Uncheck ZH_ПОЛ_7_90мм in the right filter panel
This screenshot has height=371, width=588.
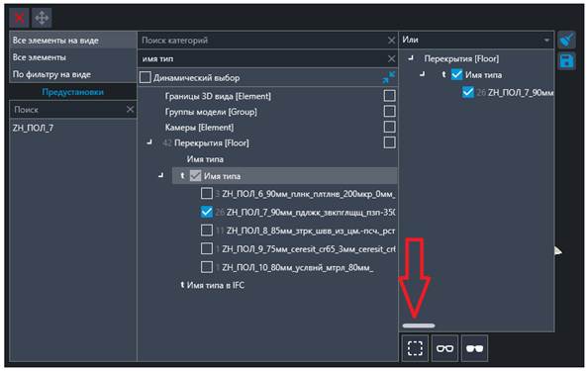pyautogui.click(x=468, y=92)
